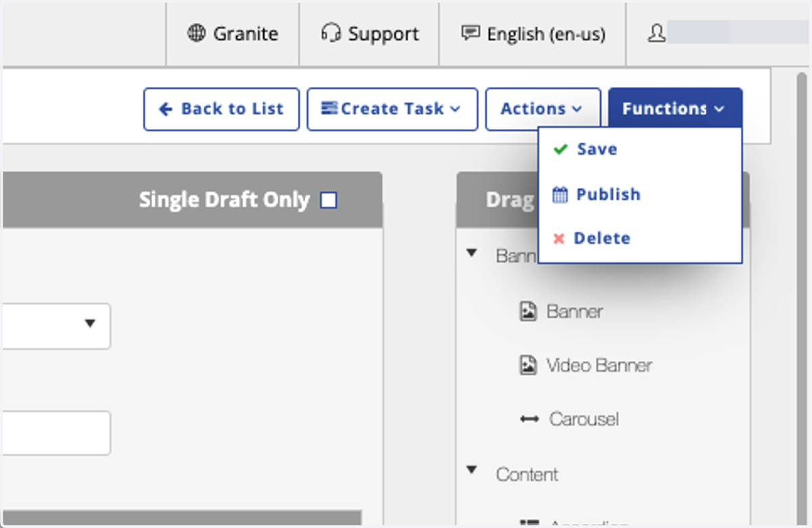
Task: Select the Banner image icon
Action: tap(528, 312)
